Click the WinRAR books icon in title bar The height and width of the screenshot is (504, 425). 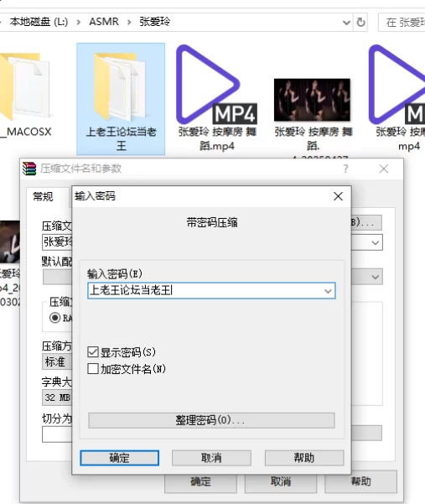[29, 169]
